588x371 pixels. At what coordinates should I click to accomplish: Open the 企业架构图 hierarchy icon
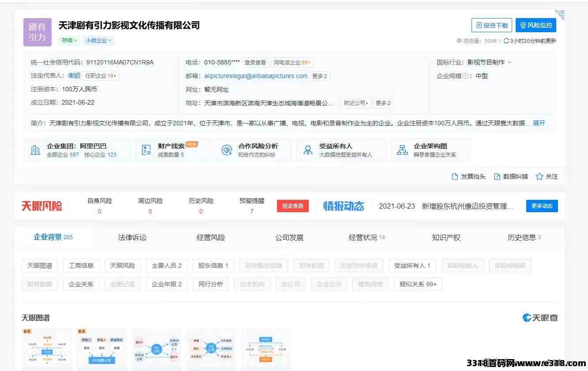[402, 150]
